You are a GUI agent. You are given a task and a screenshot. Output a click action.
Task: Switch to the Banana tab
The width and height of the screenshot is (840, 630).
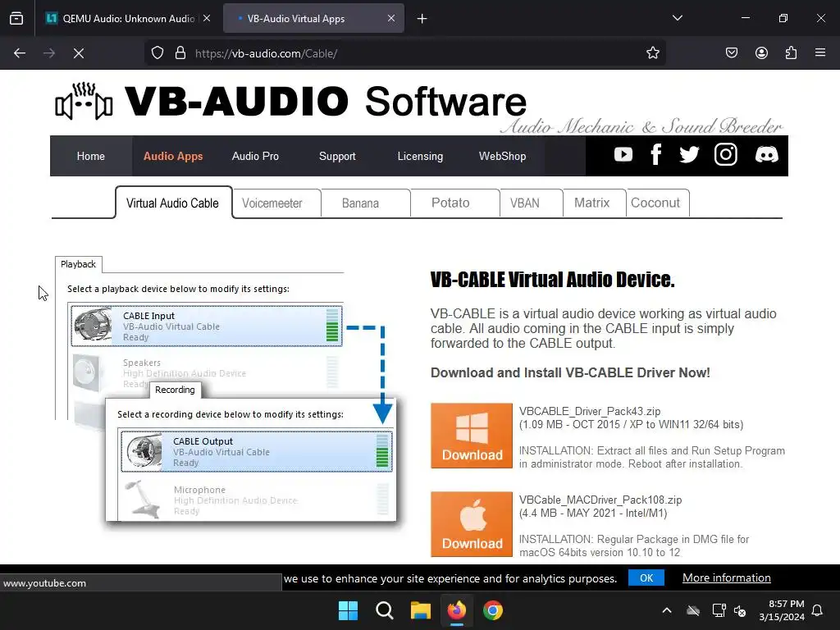[x=366, y=203]
